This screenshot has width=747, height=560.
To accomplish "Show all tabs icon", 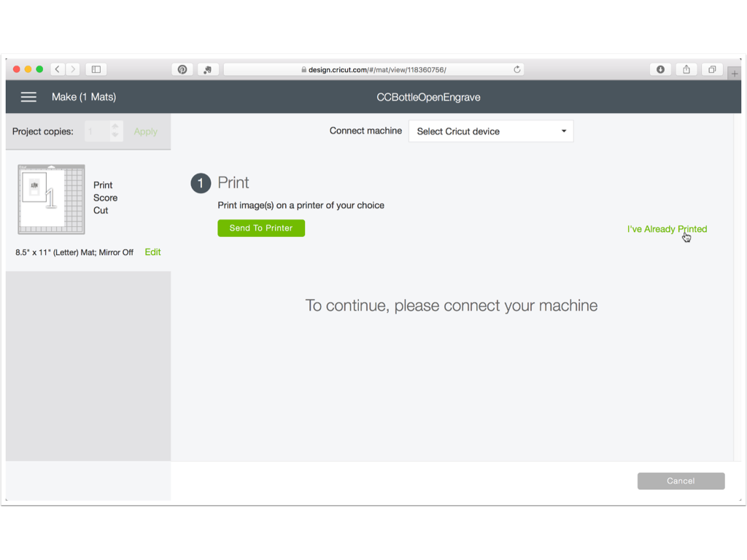I will point(712,69).
